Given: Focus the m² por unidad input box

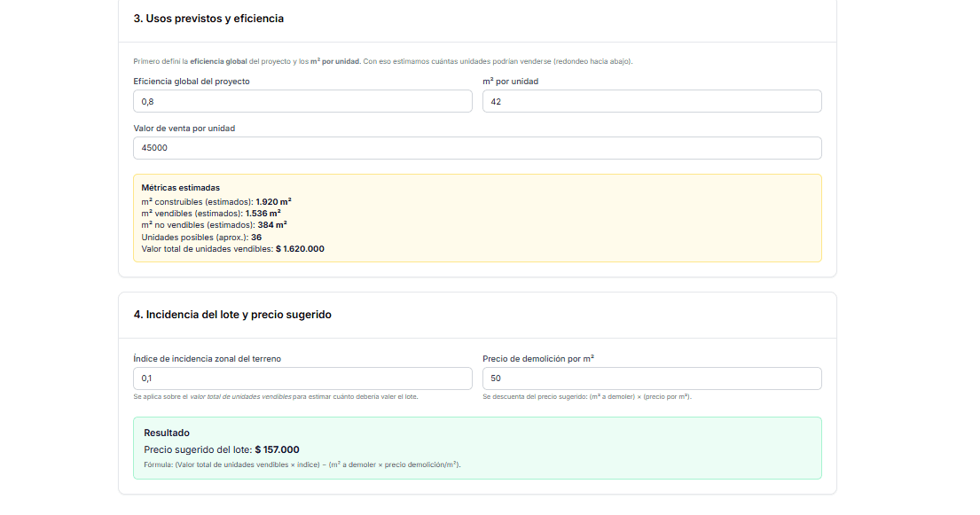Looking at the screenshot, I should (652, 101).
